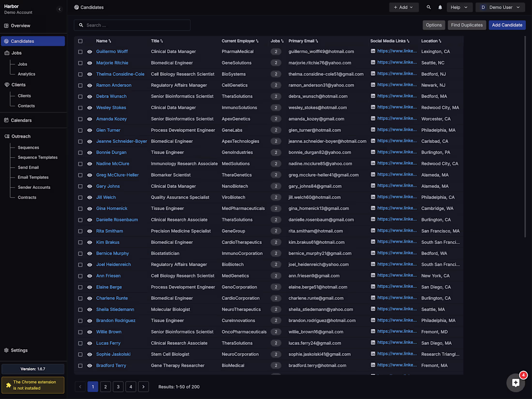The width and height of the screenshot is (532, 399).
Task: Click the eye icon for Charlene Runte
Action: tap(89, 299)
